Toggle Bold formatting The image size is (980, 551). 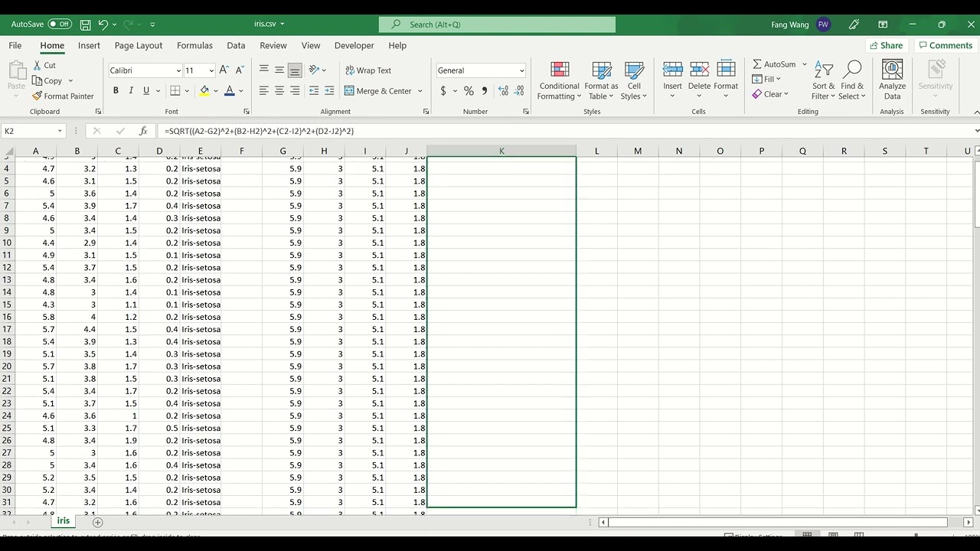[116, 90]
